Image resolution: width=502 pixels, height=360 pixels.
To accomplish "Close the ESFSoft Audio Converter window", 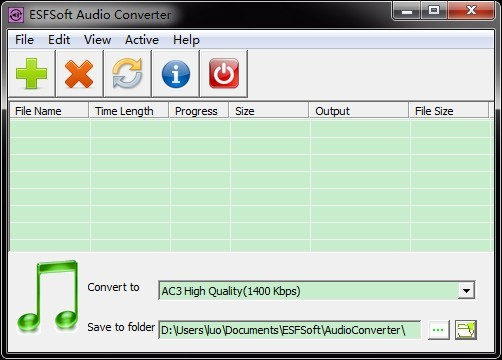I will 471,11.
